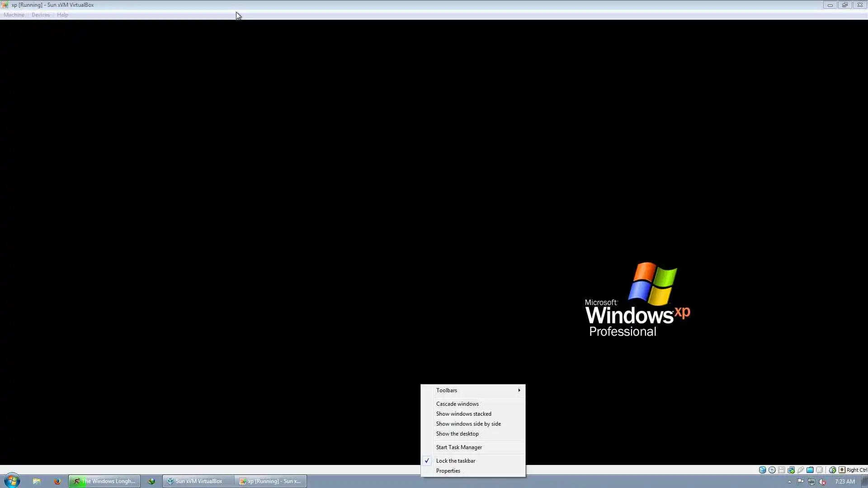Open the Firefox taskbar icon
868x488 pixels.
57,481
